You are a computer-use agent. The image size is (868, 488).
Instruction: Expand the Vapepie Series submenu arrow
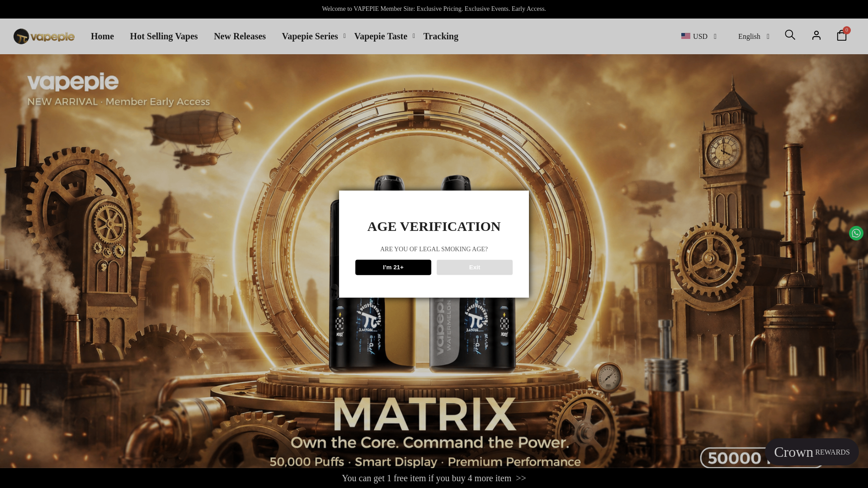pyautogui.click(x=344, y=36)
